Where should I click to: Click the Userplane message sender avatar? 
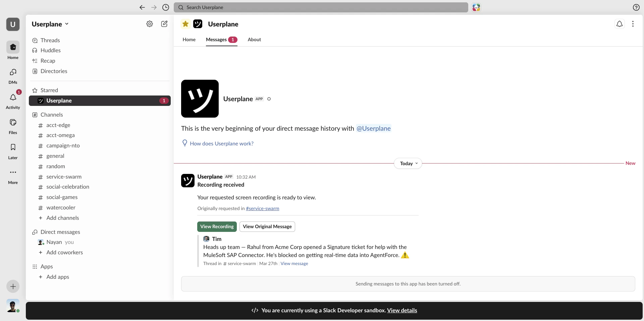(x=188, y=181)
